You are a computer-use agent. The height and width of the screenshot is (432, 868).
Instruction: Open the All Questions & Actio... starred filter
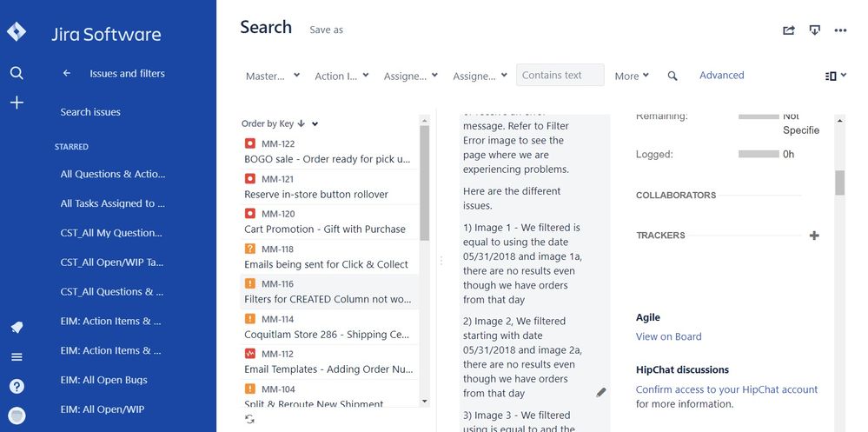tap(113, 174)
